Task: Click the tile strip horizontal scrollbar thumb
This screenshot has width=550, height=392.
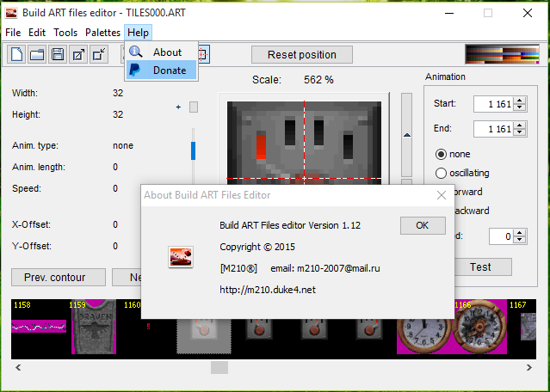Action: point(219,367)
